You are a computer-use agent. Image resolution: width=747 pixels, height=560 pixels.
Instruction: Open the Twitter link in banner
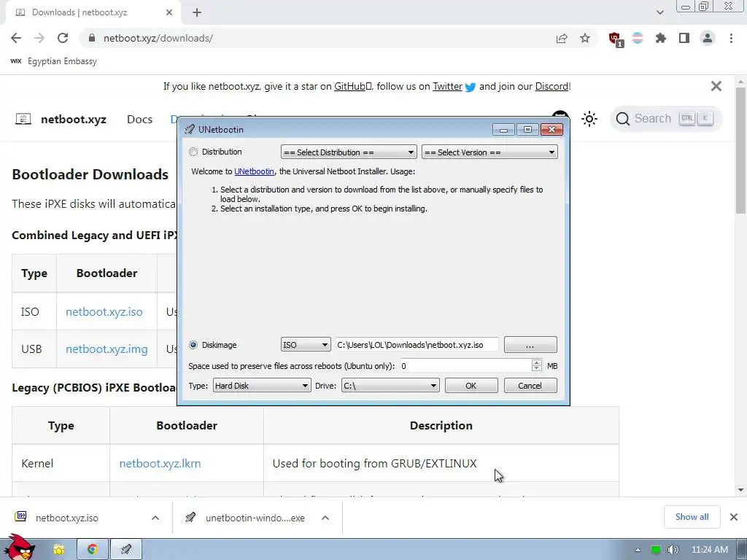447,86
